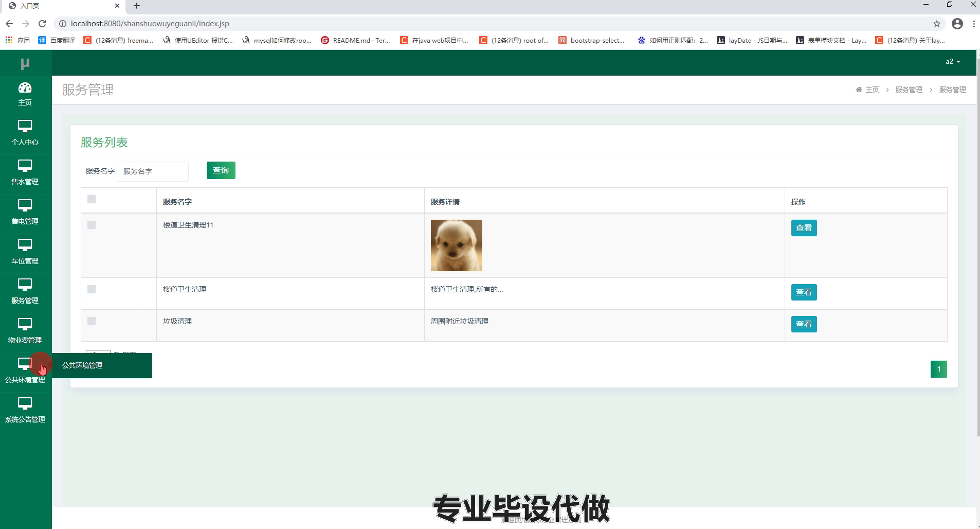Open the 如何用正则匹配 bookmark
Image resolution: width=980 pixels, height=529 pixels.
tap(673, 40)
